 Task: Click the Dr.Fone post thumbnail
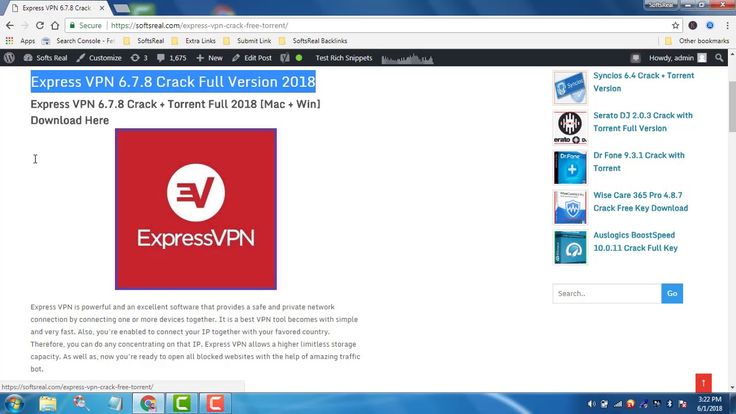570,167
